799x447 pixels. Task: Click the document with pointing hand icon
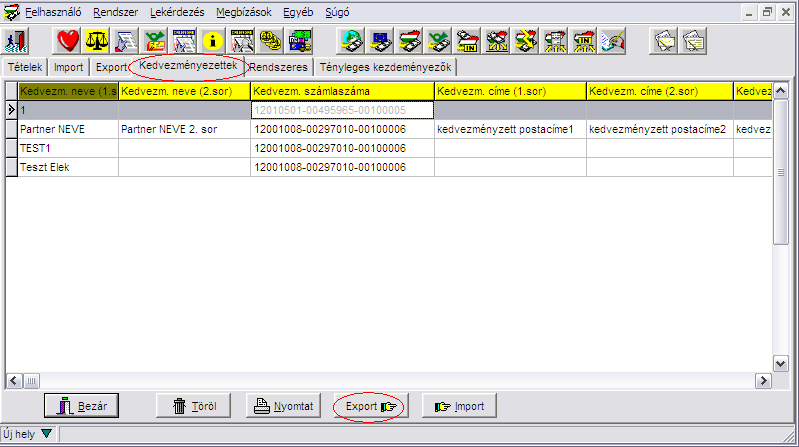(125, 41)
